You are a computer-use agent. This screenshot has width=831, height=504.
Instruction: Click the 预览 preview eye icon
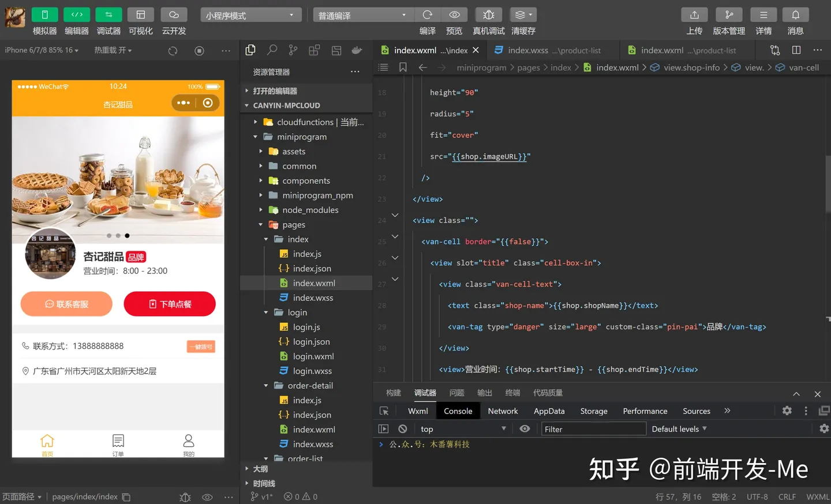click(454, 15)
